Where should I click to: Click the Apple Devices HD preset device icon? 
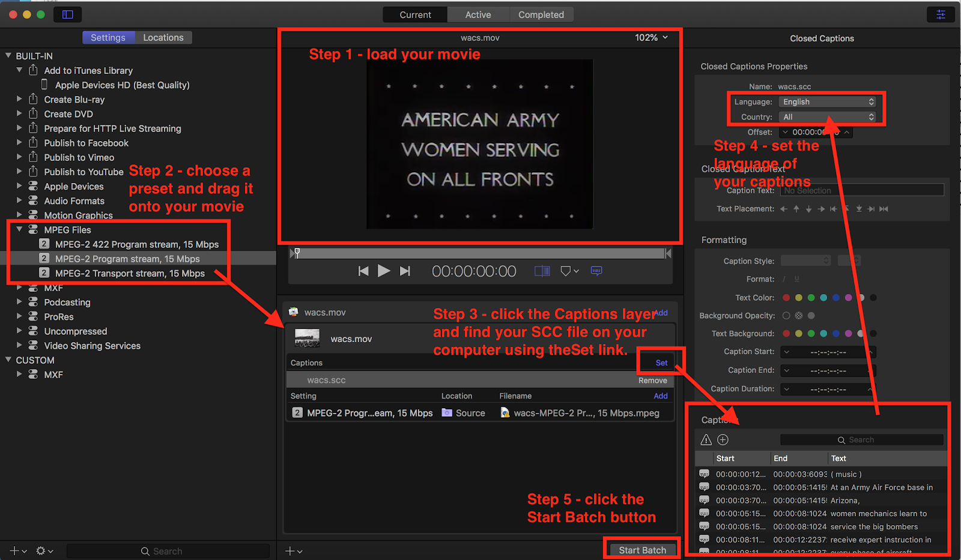pos(44,85)
